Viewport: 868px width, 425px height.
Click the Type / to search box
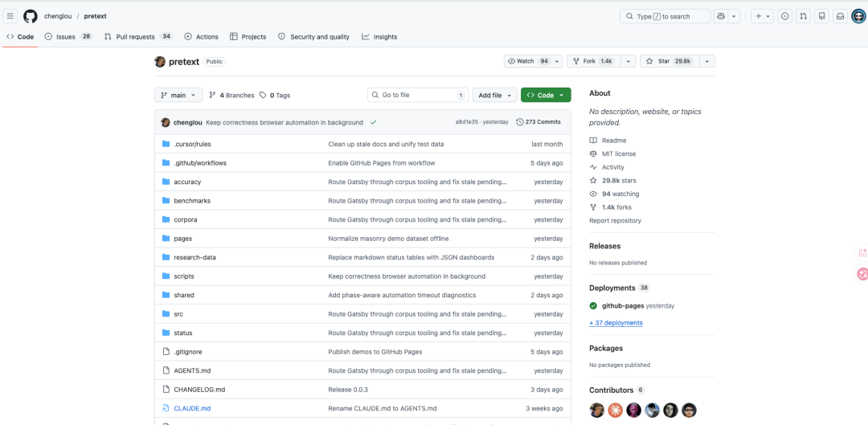tap(665, 16)
